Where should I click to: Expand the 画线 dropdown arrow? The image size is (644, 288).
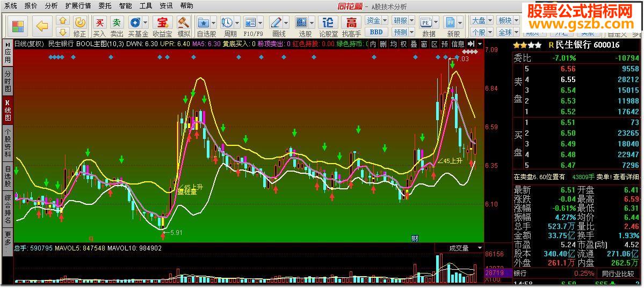coord(286,22)
